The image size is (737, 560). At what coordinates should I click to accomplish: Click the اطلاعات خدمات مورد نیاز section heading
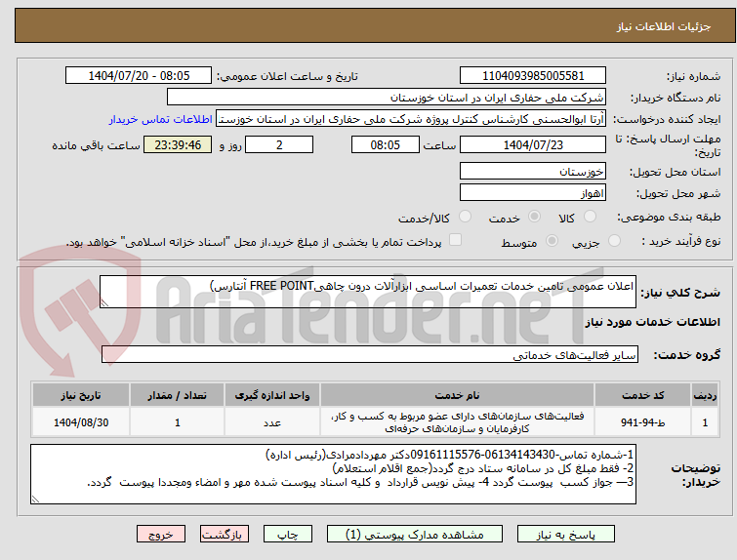tap(652, 322)
